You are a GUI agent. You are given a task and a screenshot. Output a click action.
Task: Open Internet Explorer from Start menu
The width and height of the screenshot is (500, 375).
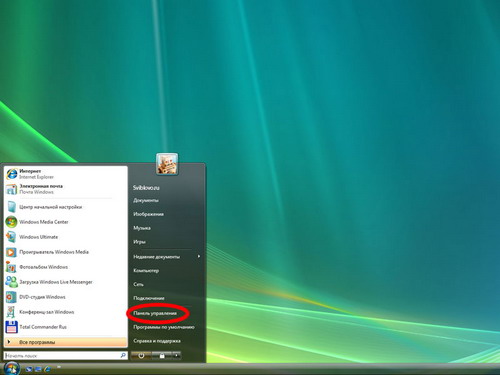66,174
